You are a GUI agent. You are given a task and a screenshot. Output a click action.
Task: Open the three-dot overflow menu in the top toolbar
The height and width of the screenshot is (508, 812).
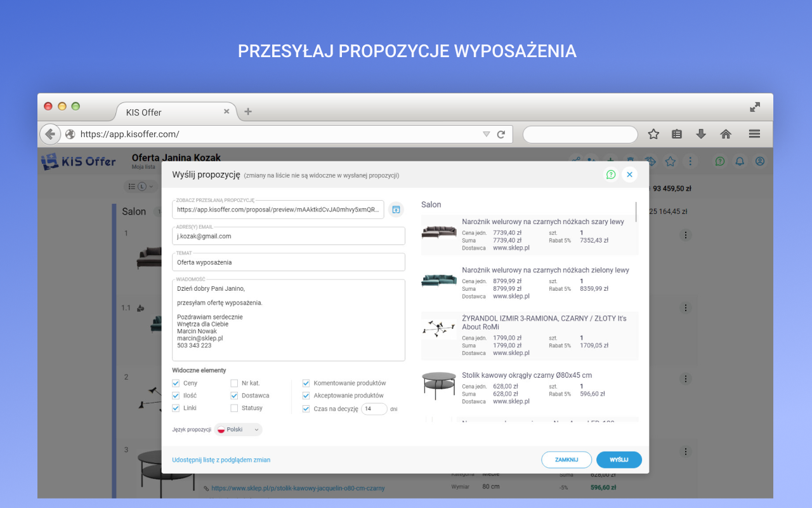tap(690, 161)
